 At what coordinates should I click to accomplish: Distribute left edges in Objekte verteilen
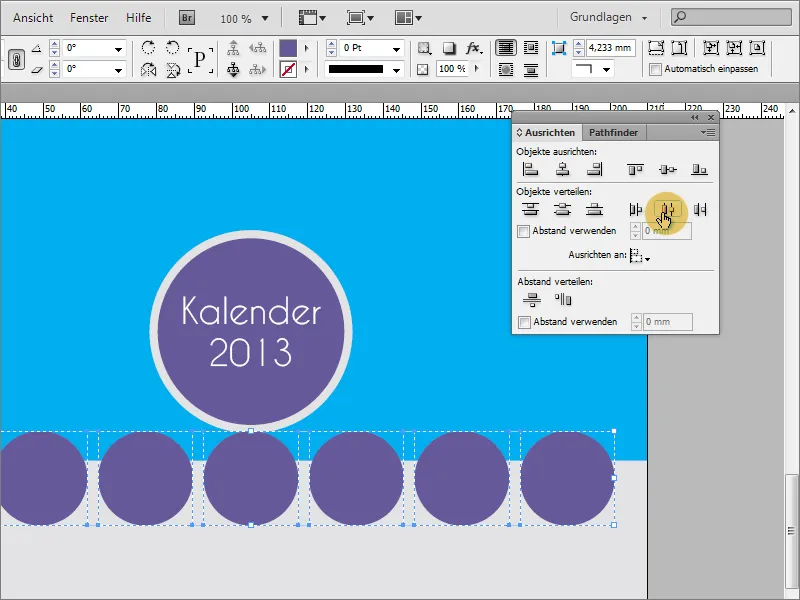click(635, 209)
